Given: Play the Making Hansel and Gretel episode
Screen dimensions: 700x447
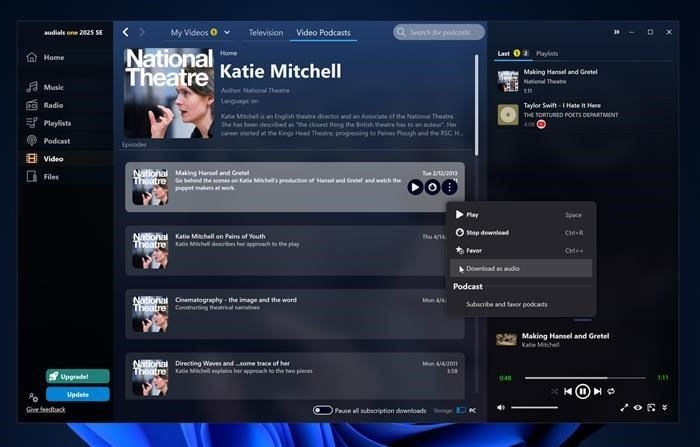Looking at the screenshot, I should coord(415,187).
